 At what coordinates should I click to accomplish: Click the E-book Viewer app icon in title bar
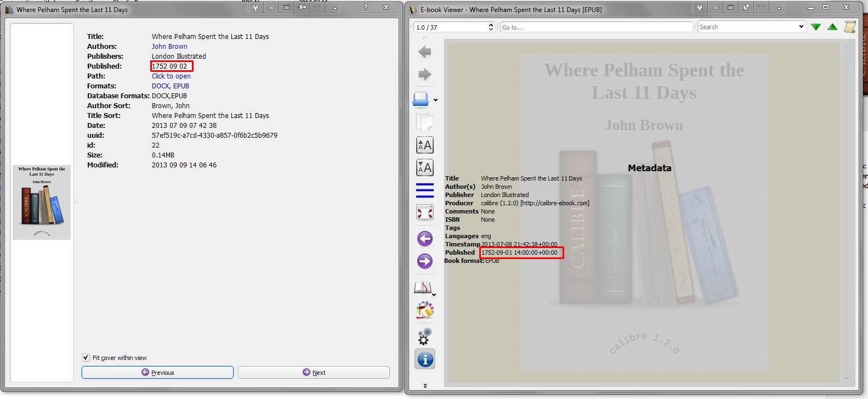click(x=414, y=9)
